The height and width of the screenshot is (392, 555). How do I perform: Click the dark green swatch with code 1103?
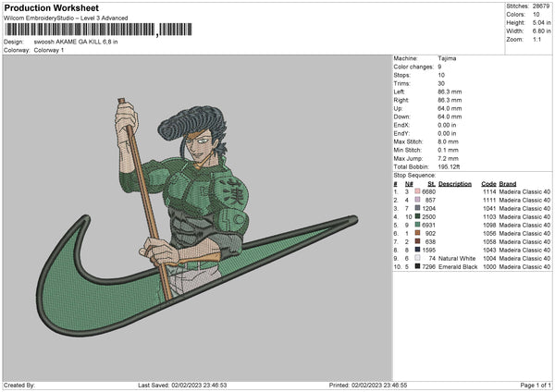click(417, 216)
